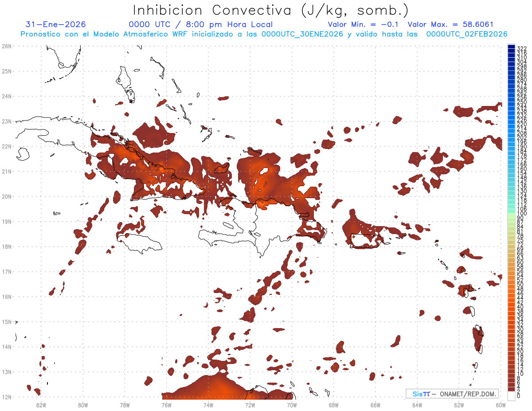The width and height of the screenshot is (532, 411).
Task: Click the "70W" longitude label
Action: [292, 404]
